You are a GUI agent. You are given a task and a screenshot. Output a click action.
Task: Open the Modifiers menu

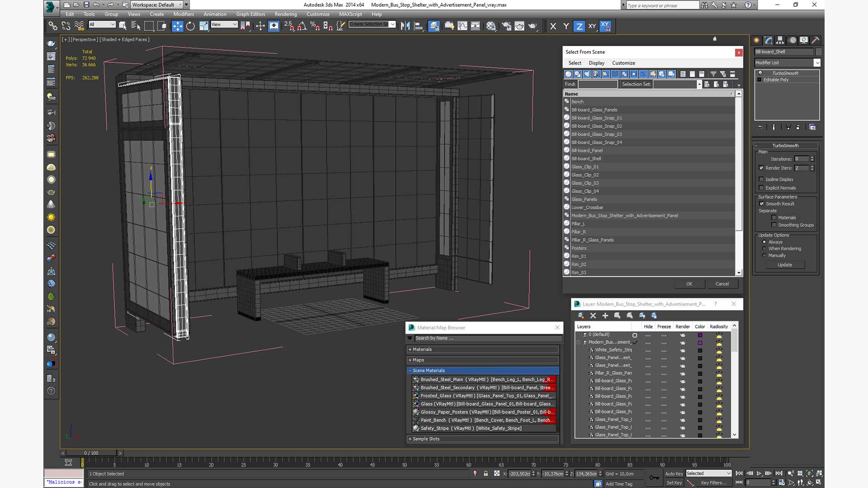coord(184,14)
